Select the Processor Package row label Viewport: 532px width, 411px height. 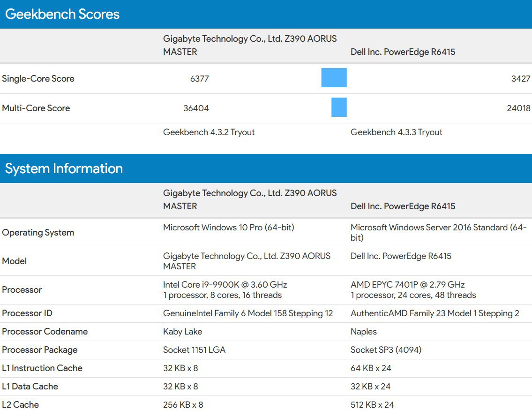(40, 350)
